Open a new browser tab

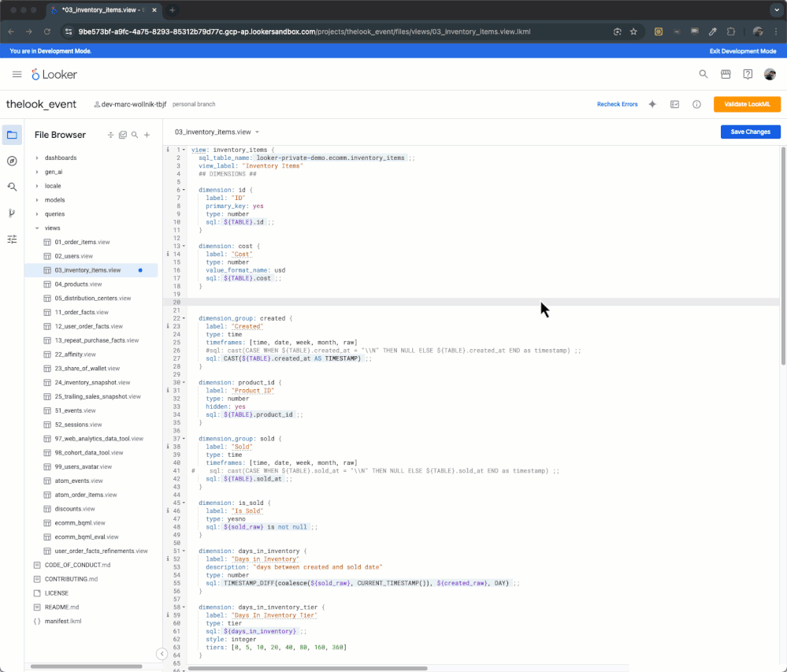coord(173,10)
